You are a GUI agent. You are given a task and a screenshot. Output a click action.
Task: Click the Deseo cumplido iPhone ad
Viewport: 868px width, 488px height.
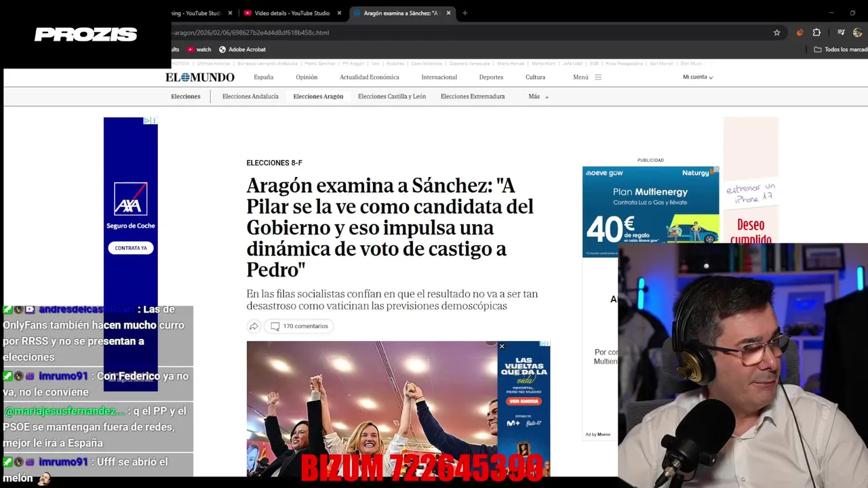[x=751, y=180]
